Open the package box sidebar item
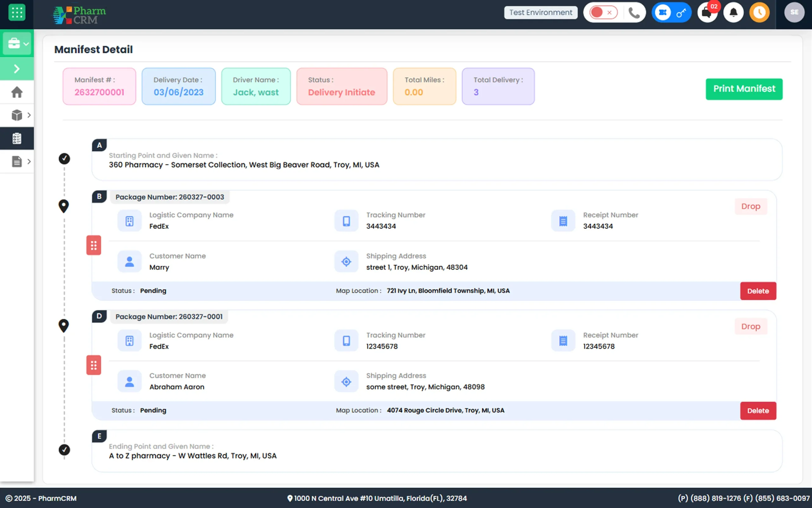 click(x=17, y=115)
